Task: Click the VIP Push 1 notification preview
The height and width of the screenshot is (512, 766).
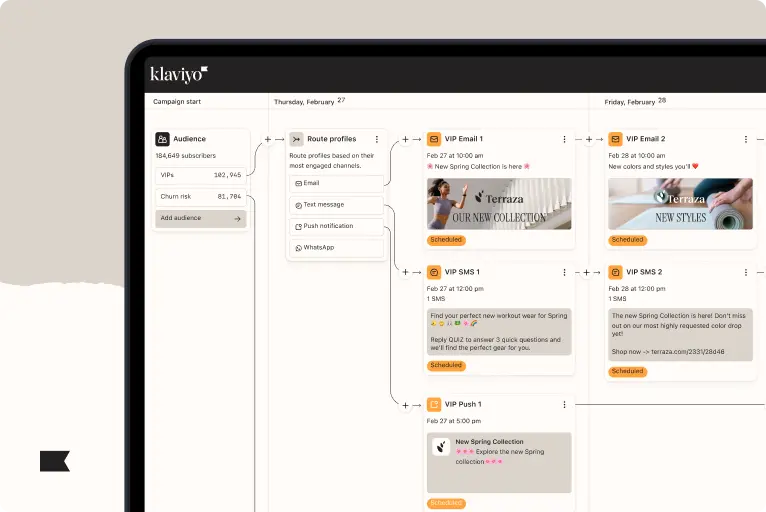Action: click(x=499, y=463)
